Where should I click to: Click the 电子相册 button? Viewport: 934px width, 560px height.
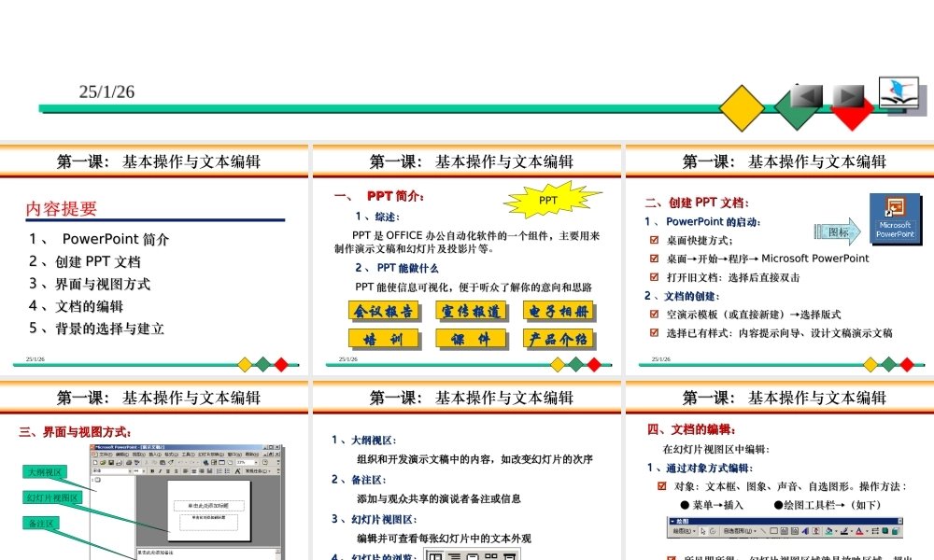coord(558,311)
